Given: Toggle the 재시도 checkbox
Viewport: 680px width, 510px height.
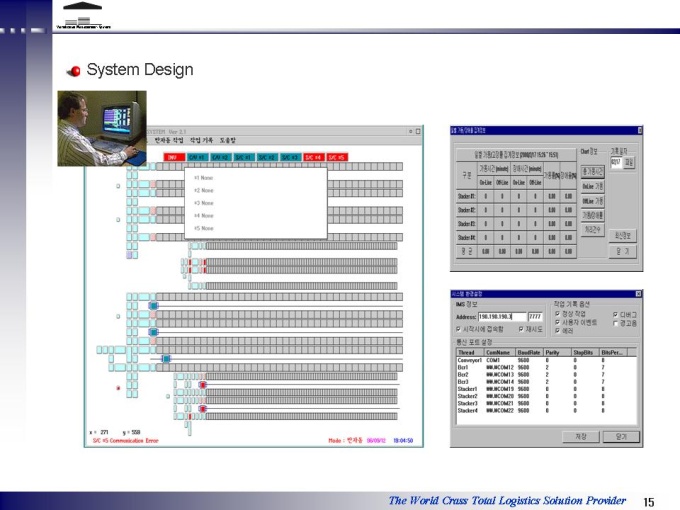Looking at the screenshot, I should 521,329.
